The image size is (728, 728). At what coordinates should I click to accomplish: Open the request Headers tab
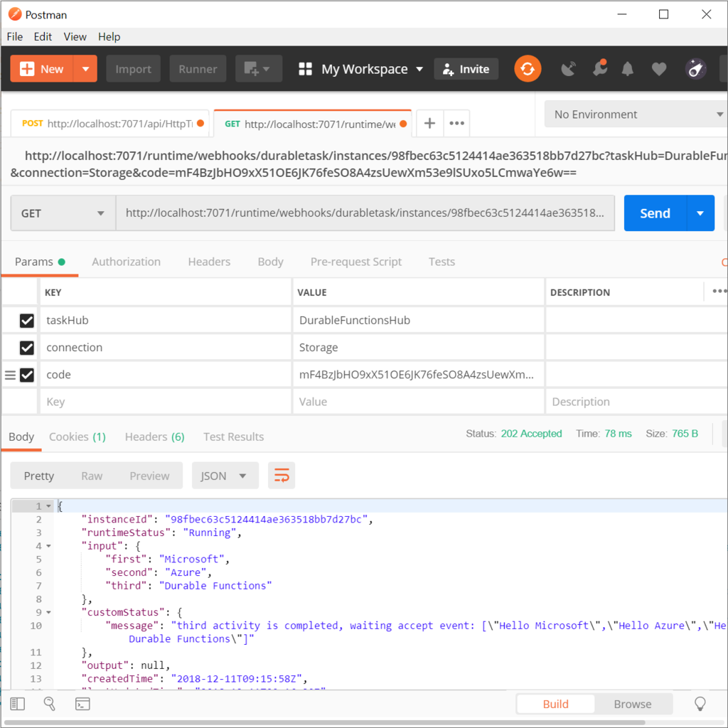[x=209, y=262]
